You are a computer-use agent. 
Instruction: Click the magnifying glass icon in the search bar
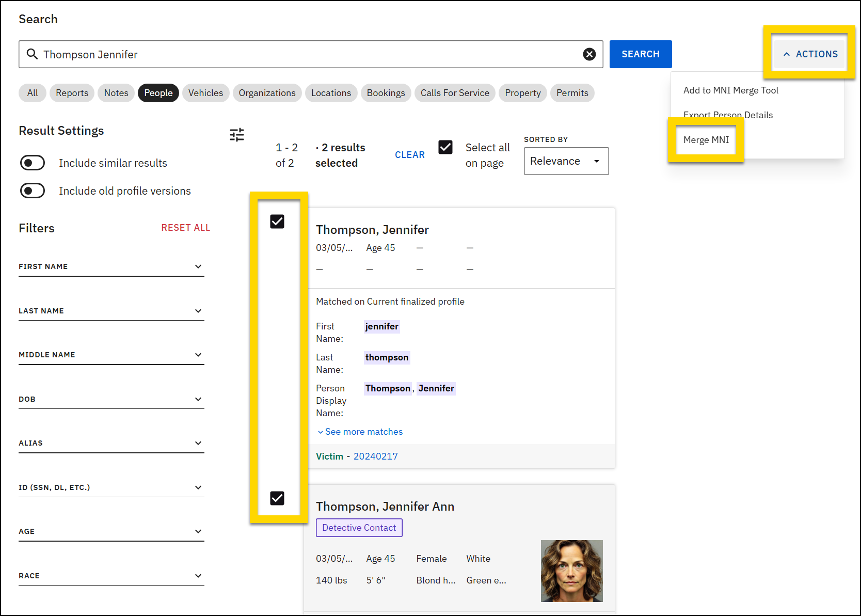[32, 54]
